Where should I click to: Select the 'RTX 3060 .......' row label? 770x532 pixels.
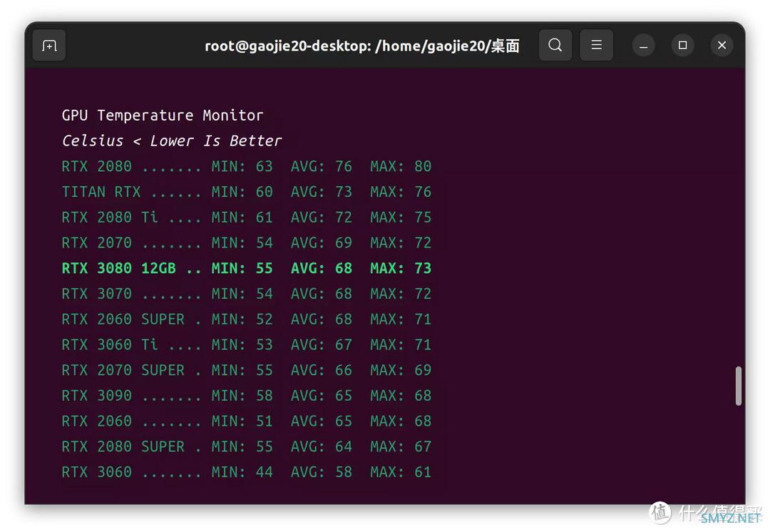[x=132, y=473]
